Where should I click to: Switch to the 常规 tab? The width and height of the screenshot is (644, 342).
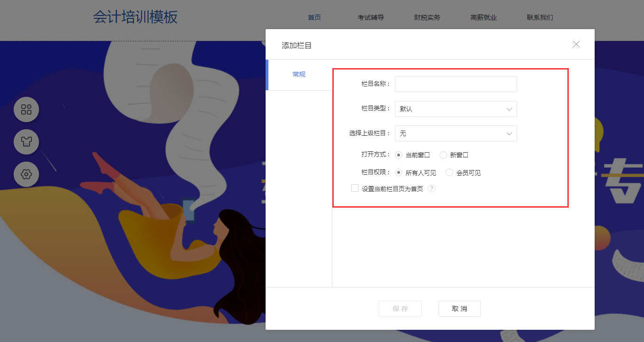point(299,75)
